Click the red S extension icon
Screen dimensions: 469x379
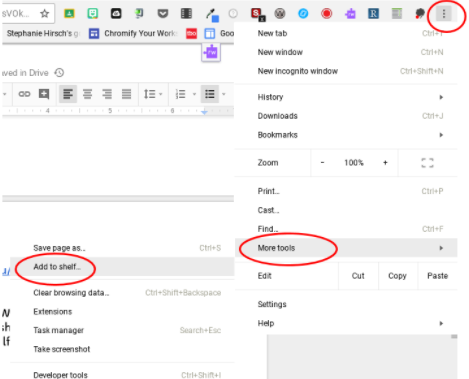click(257, 14)
